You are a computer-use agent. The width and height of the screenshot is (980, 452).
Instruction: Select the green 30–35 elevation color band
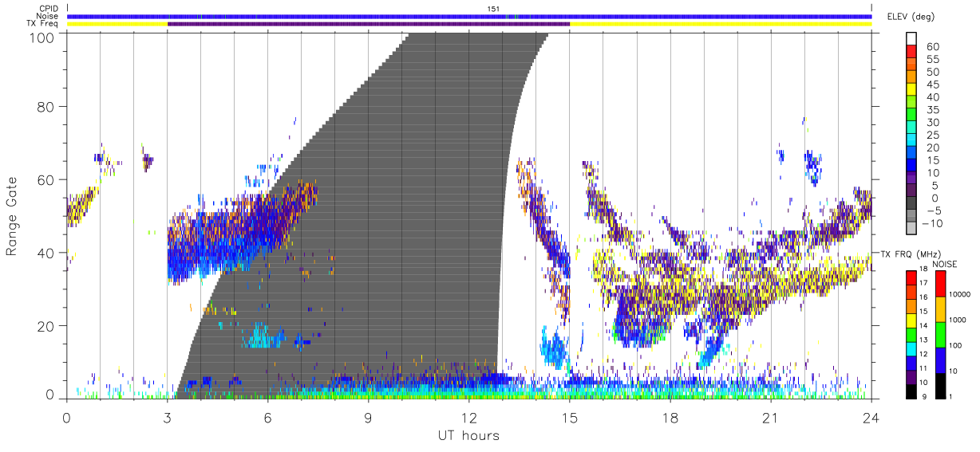(x=911, y=116)
